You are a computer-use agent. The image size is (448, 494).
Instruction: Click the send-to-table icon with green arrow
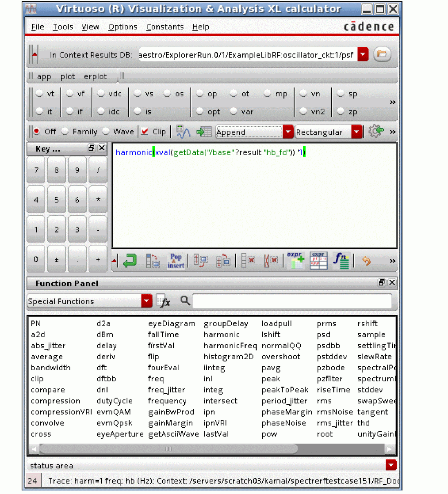click(x=204, y=132)
